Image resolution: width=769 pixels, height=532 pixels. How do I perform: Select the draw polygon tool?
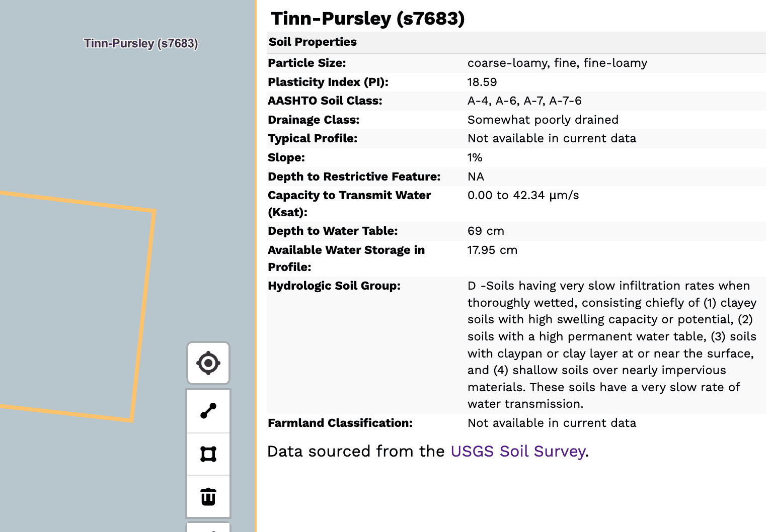pyautogui.click(x=208, y=454)
